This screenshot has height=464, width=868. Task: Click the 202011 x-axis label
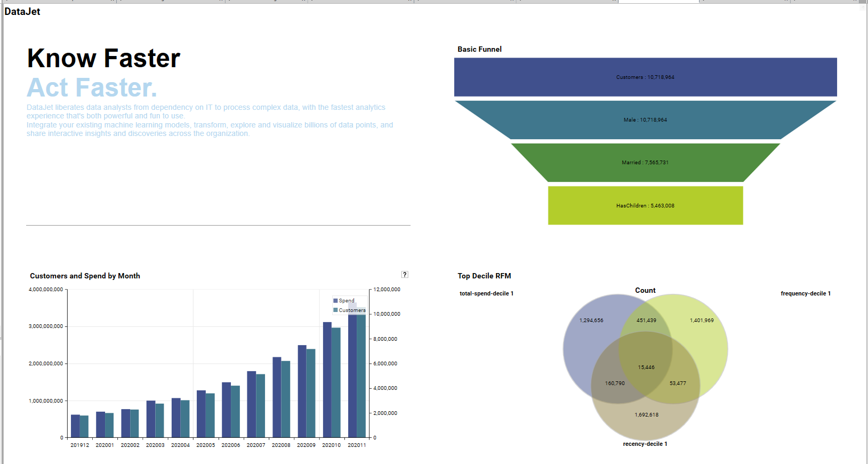pyautogui.click(x=357, y=445)
